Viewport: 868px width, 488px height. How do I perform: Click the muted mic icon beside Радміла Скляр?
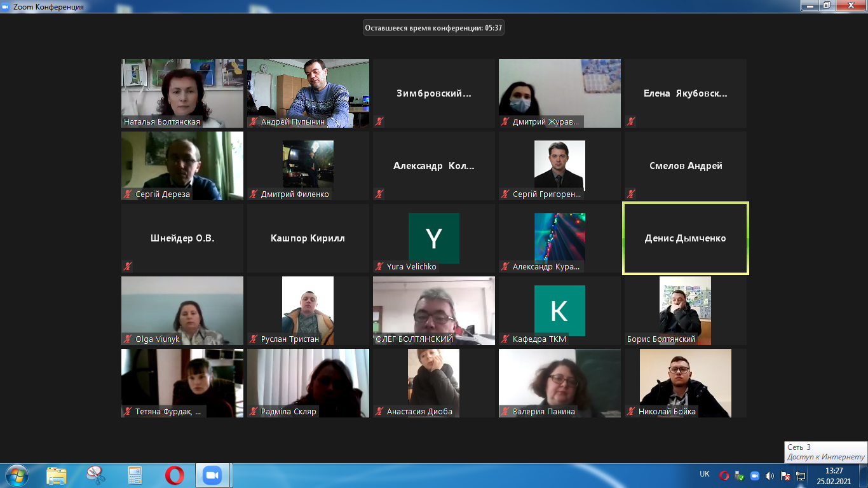click(x=254, y=411)
